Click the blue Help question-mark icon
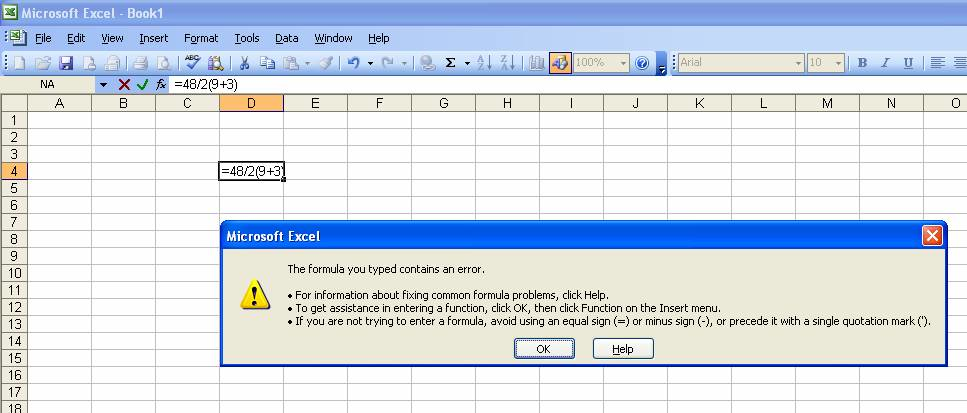Screen dimensions: 967x413 [x=642, y=63]
